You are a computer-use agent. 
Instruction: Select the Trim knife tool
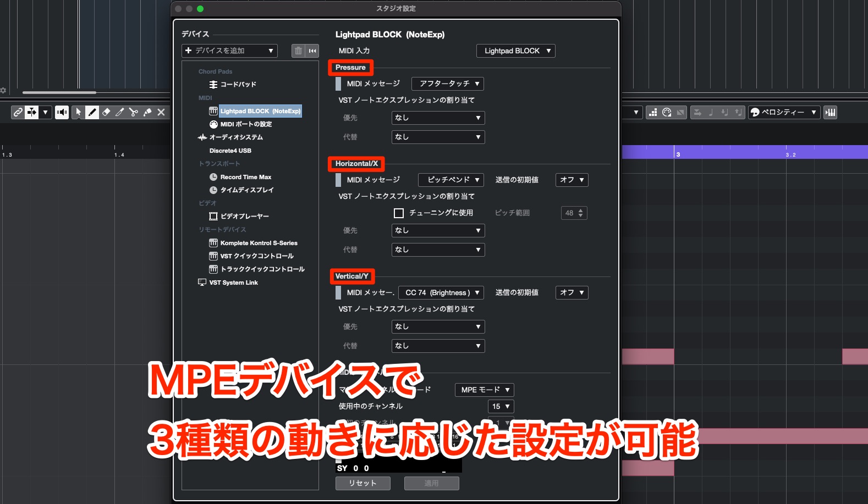pyautogui.click(x=120, y=112)
